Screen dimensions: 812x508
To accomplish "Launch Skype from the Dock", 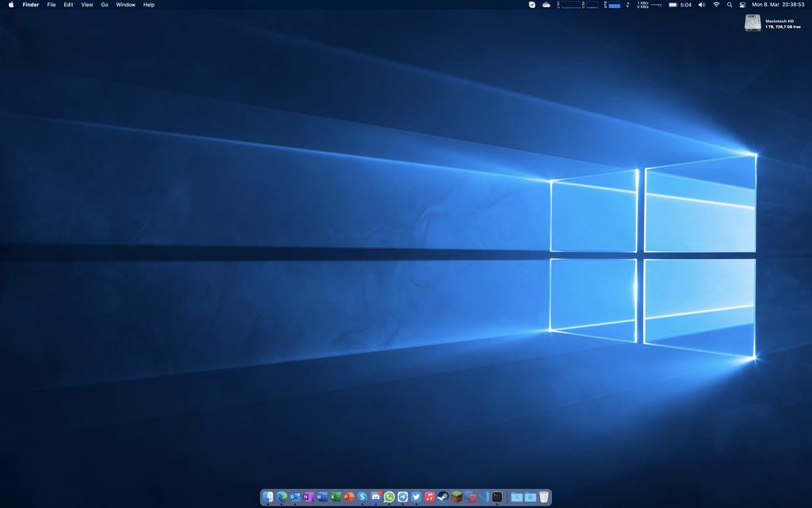I will tap(362, 497).
